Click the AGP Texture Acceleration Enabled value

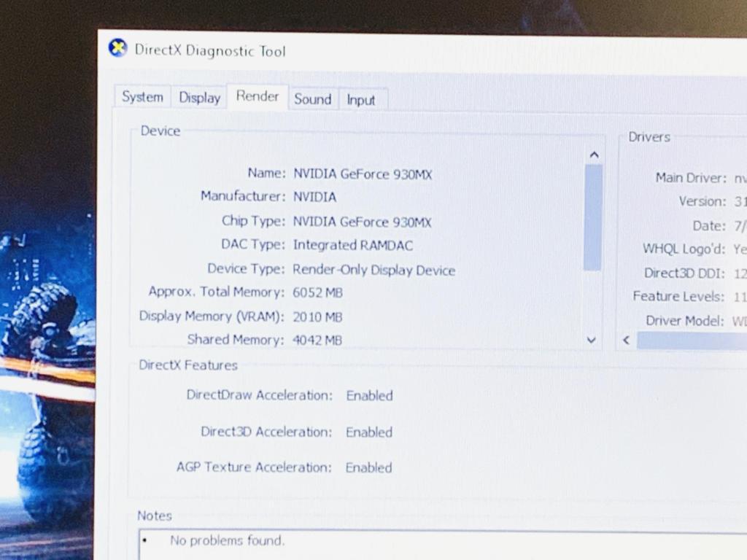pyautogui.click(x=368, y=467)
